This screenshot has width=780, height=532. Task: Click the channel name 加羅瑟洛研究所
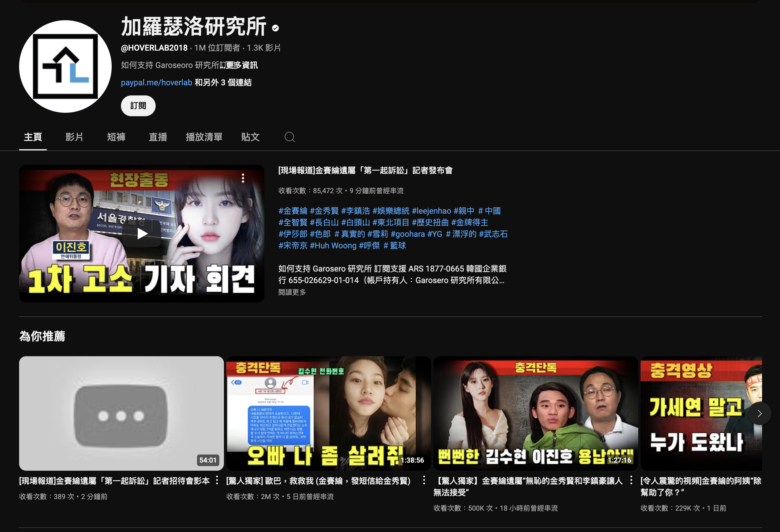point(194,27)
